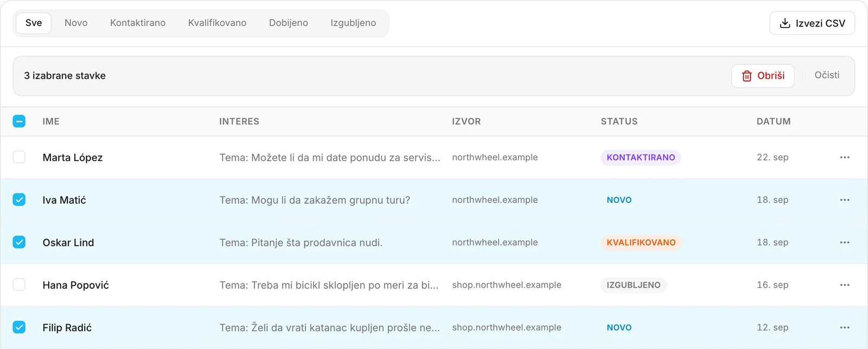Delete selected items with Obriši
This screenshot has width=868, height=349.
click(763, 76)
